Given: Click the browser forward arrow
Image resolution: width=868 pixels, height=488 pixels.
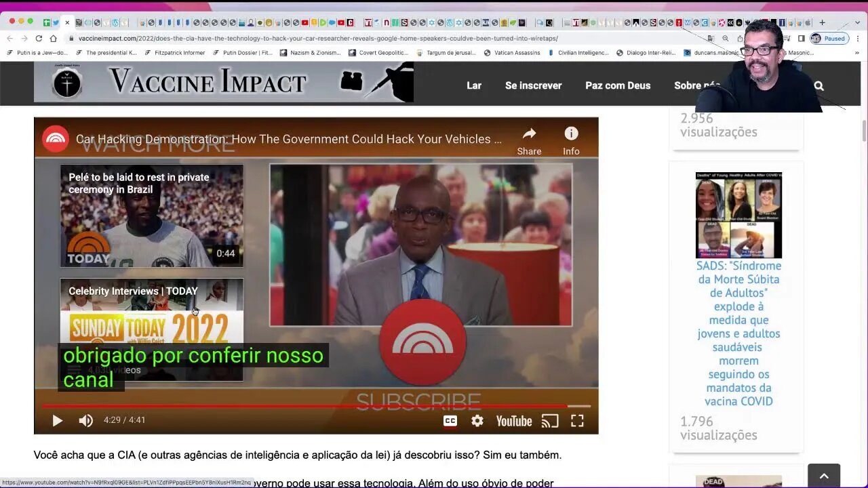Looking at the screenshot, I should (24, 39).
